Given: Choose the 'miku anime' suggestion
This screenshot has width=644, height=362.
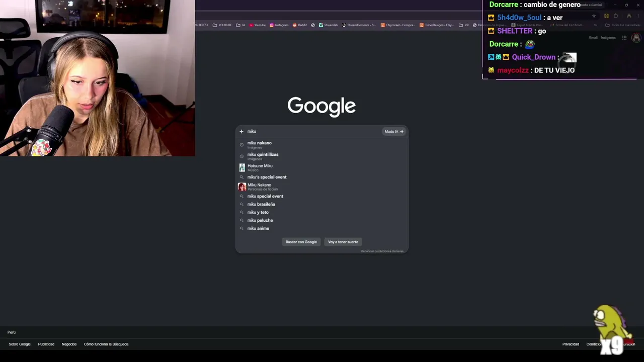Looking at the screenshot, I should tap(322, 228).
